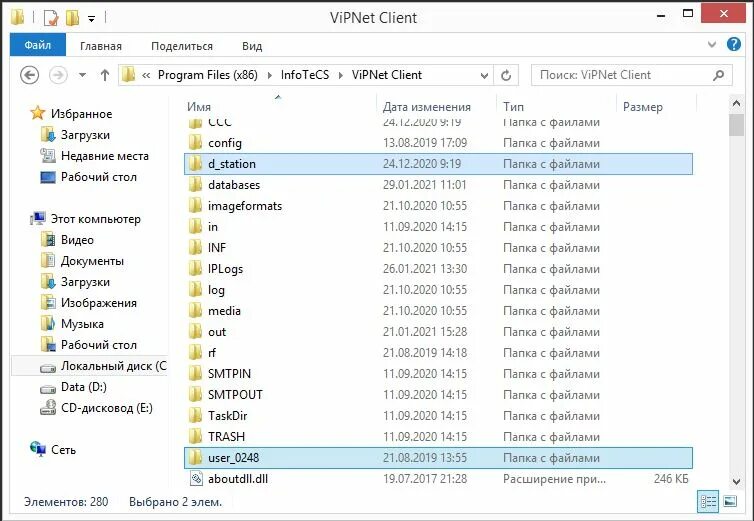Open the address bar history dropdown
This screenshot has height=521, width=754.
pos(484,76)
